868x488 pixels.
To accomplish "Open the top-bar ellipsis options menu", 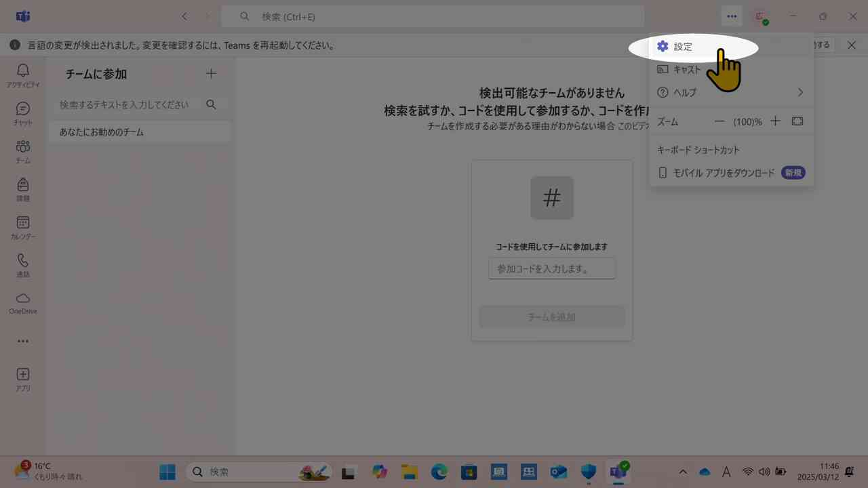I will click(x=732, y=16).
